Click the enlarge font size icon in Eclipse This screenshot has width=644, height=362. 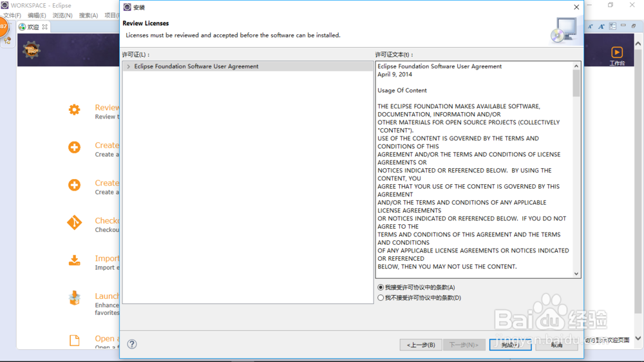pyautogui.click(x=601, y=26)
